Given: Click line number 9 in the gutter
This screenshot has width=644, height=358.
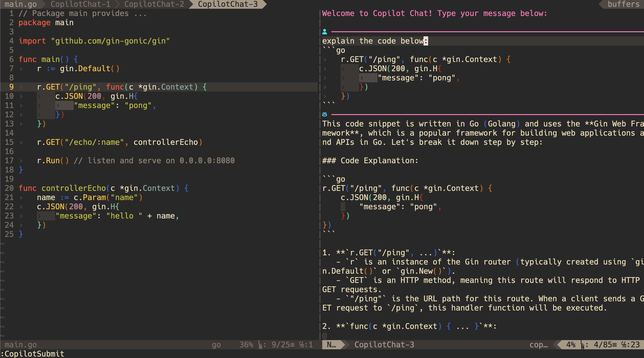Looking at the screenshot, I should click(11, 87).
